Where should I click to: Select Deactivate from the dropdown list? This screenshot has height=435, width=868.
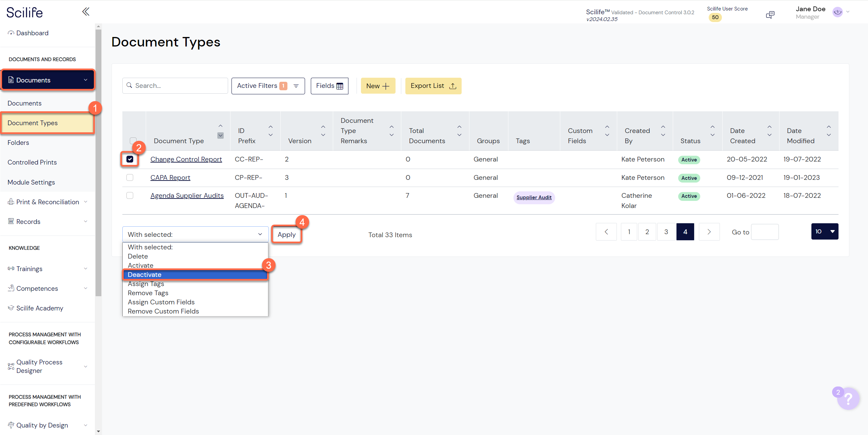pyautogui.click(x=195, y=275)
